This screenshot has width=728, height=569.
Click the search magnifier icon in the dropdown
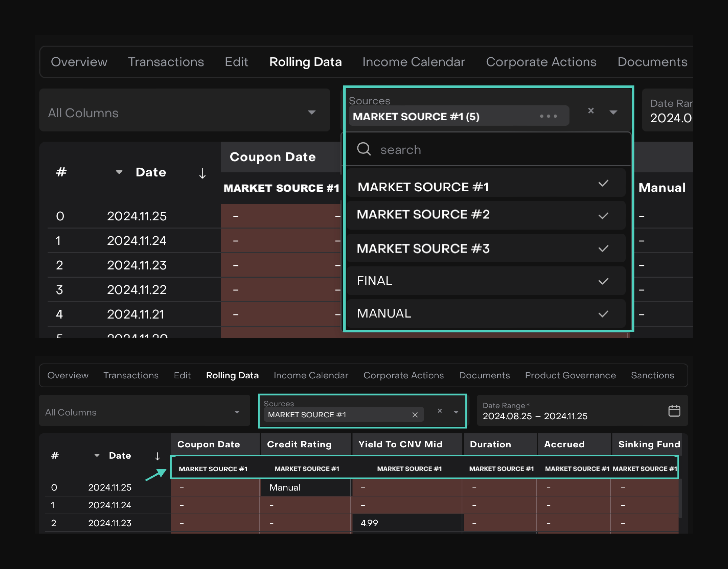364,149
